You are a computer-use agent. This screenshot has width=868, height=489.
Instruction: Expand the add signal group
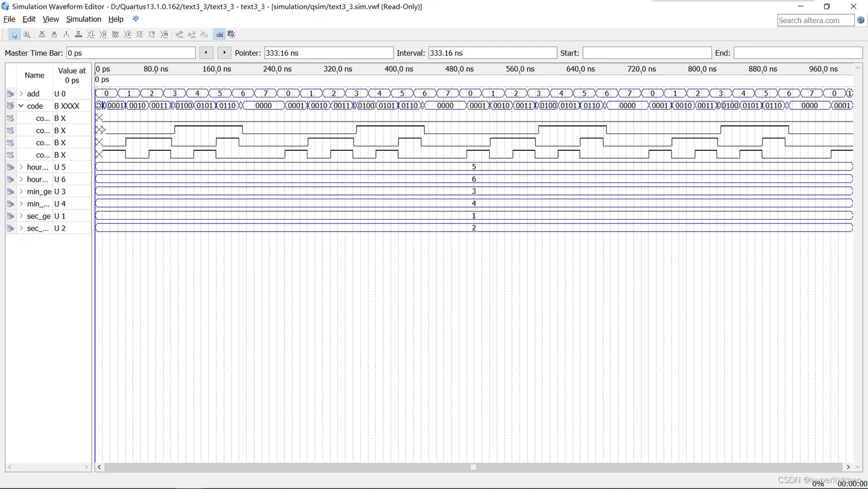tap(21, 94)
